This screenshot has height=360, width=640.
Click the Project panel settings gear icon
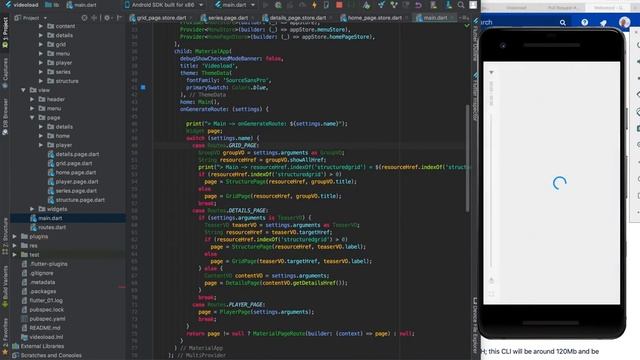click(x=107, y=18)
